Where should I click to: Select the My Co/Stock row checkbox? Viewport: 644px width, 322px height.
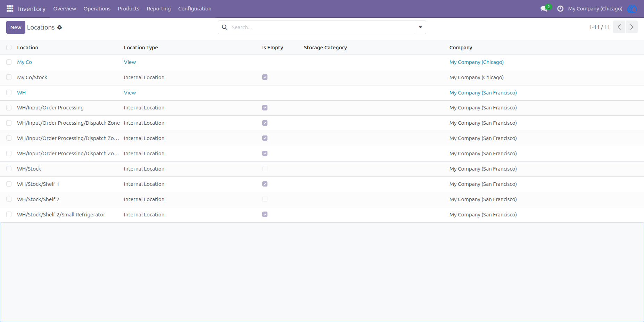coord(9,77)
